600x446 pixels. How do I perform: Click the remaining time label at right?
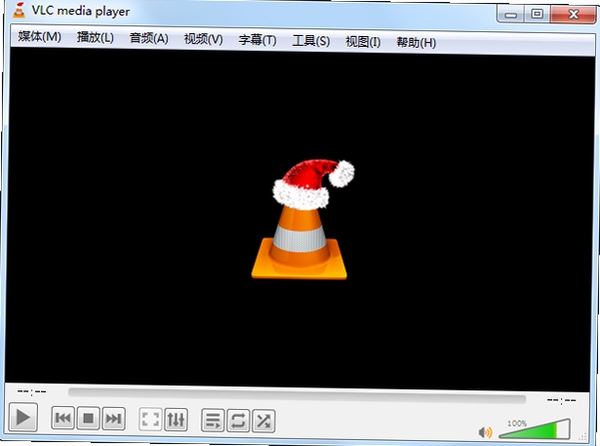pyautogui.click(x=561, y=400)
